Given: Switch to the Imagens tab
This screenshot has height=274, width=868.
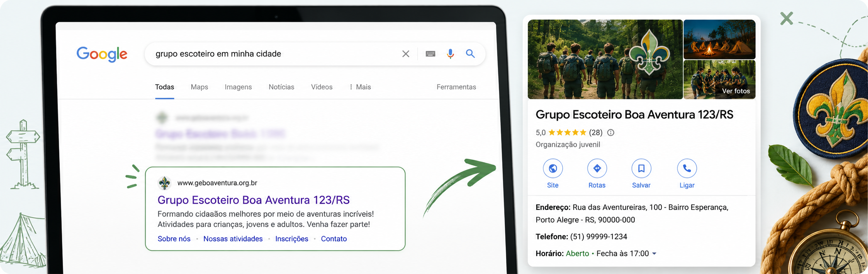Looking at the screenshot, I should click(x=238, y=87).
